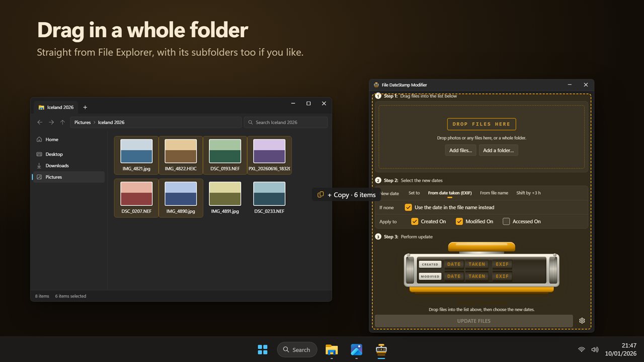
Task: Select IMG_4822.HEIC thumbnail
Action: pos(181,151)
